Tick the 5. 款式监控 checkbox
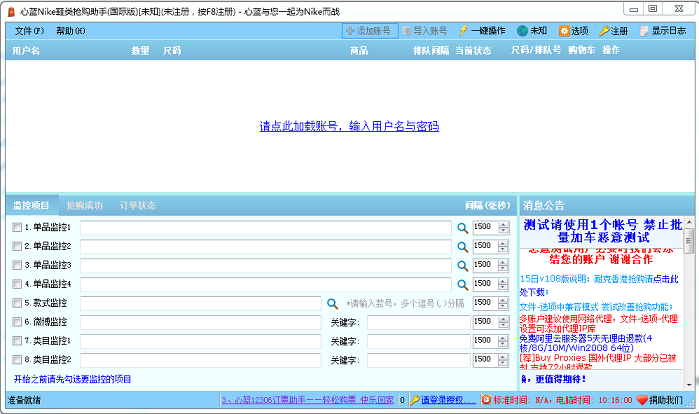This screenshot has width=699, height=414. pyautogui.click(x=17, y=303)
